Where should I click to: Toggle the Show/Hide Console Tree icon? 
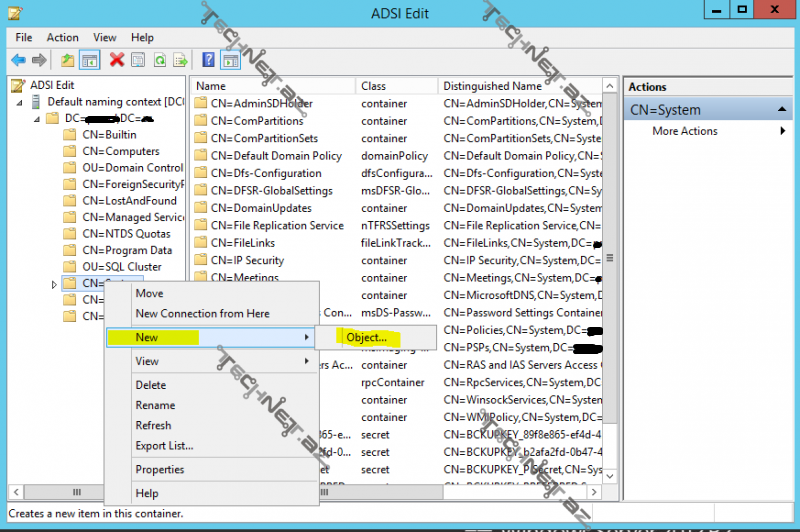click(x=88, y=60)
